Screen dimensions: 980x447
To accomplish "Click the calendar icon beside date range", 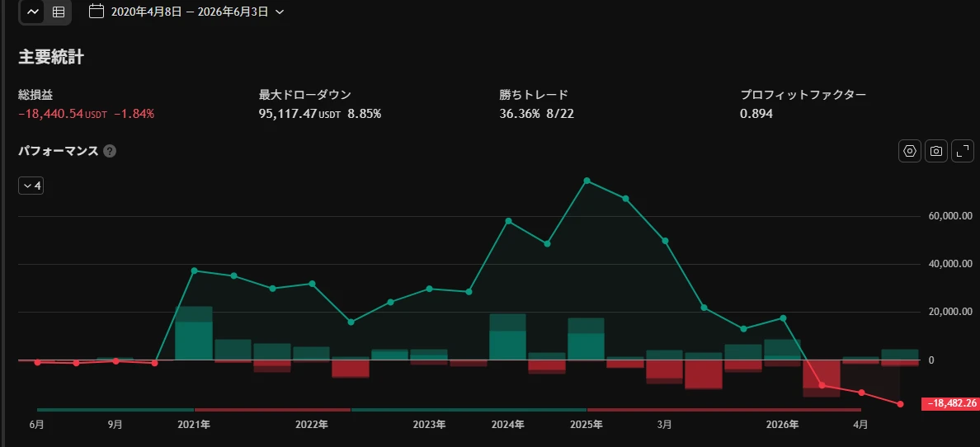I will pyautogui.click(x=97, y=12).
